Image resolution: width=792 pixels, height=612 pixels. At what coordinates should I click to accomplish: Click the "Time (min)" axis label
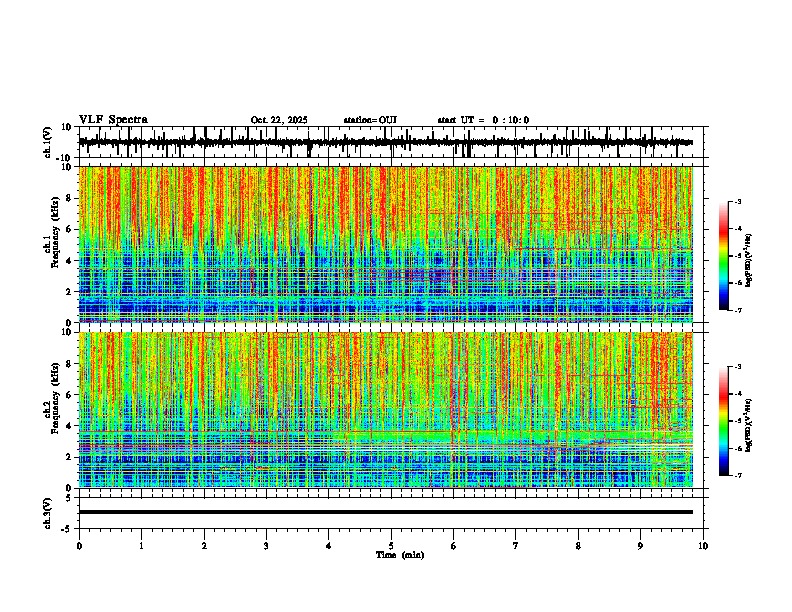click(x=400, y=555)
